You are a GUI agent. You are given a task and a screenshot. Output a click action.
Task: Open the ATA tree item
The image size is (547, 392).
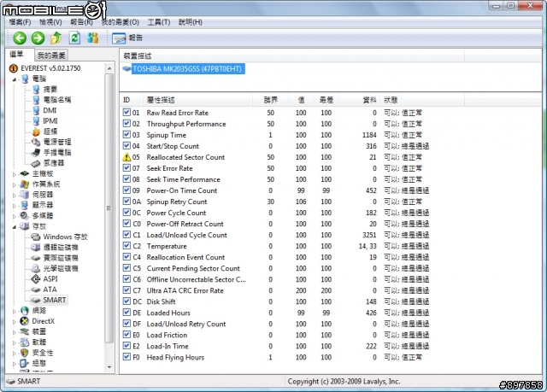point(50,290)
